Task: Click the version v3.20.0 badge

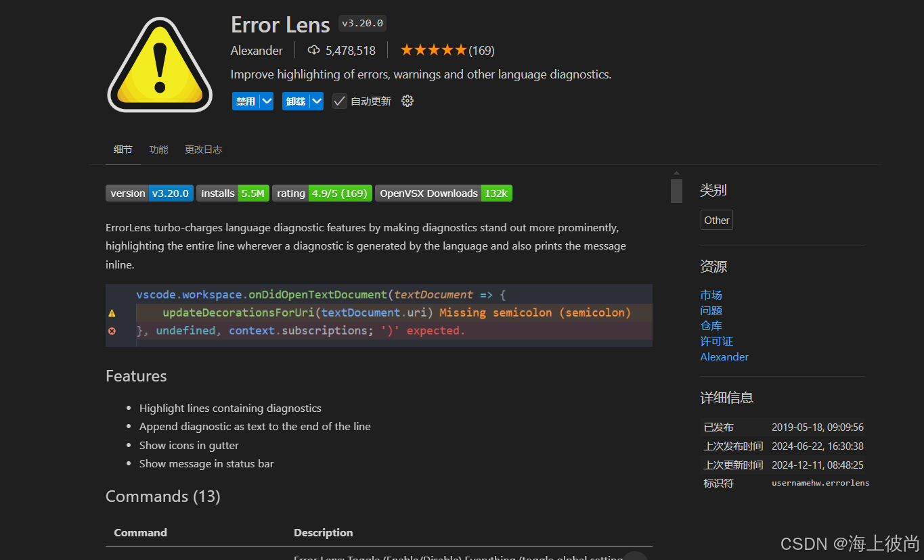Action: (150, 193)
